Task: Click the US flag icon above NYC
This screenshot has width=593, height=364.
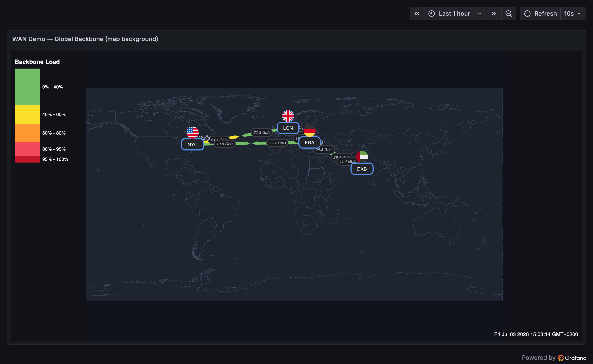Action: tap(193, 132)
